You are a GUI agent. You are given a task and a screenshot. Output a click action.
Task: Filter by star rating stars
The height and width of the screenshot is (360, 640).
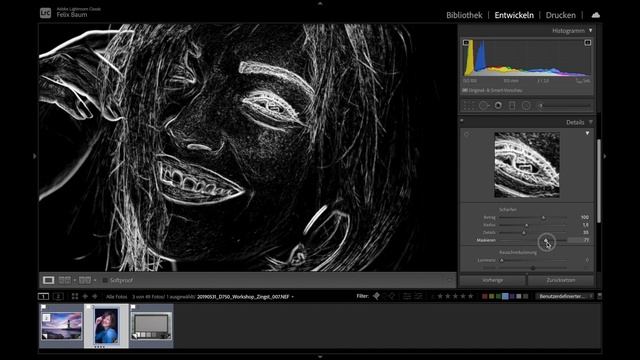click(455, 296)
